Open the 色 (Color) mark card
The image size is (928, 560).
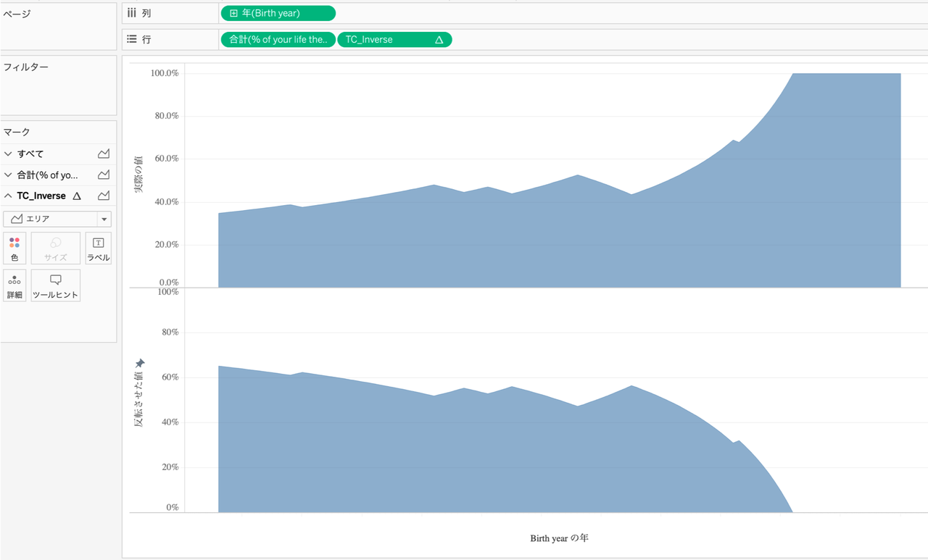[14, 248]
